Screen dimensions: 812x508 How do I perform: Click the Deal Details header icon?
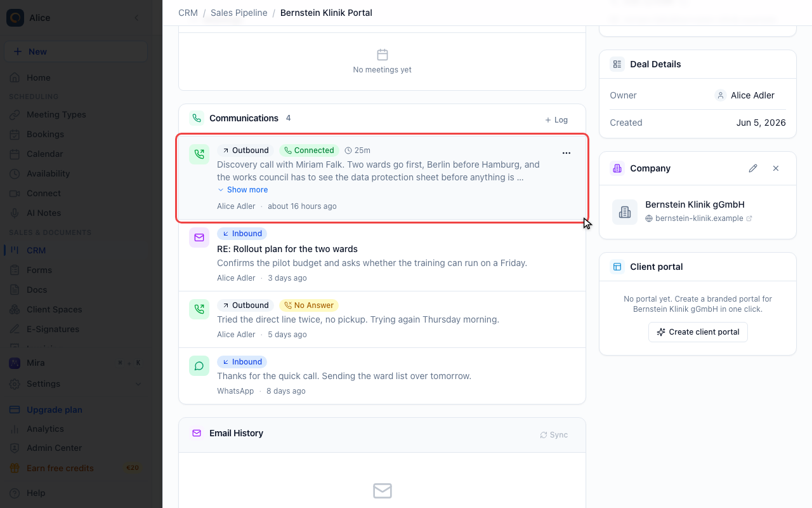click(x=617, y=64)
